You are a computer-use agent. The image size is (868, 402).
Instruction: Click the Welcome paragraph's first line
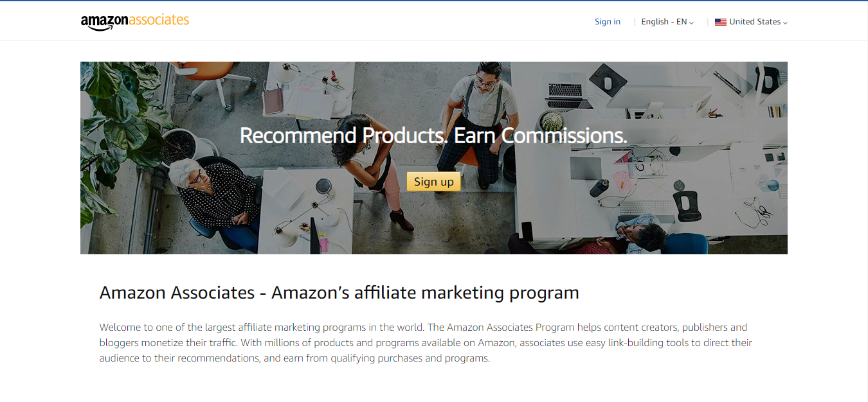tap(423, 328)
